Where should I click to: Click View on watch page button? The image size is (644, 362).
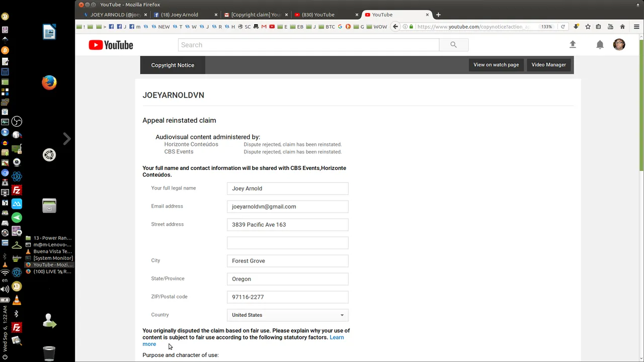click(496, 65)
